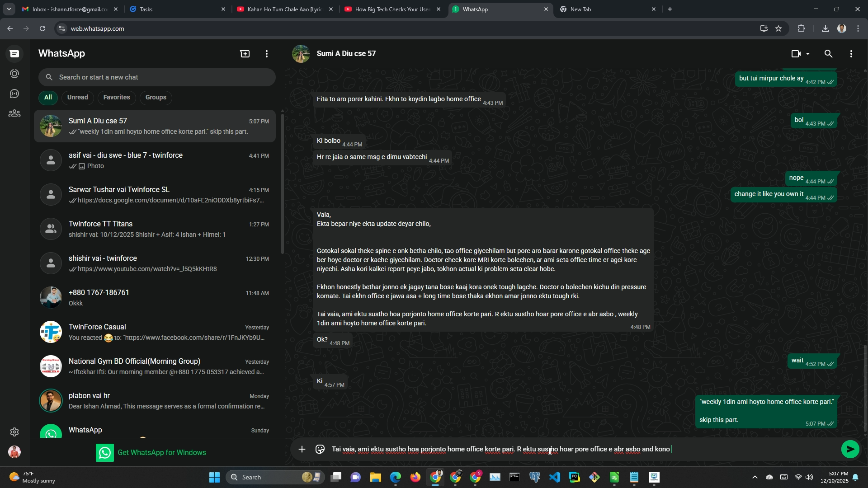This screenshot has width=868, height=488.
Task: Filter chats by Groups
Action: tap(156, 97)
